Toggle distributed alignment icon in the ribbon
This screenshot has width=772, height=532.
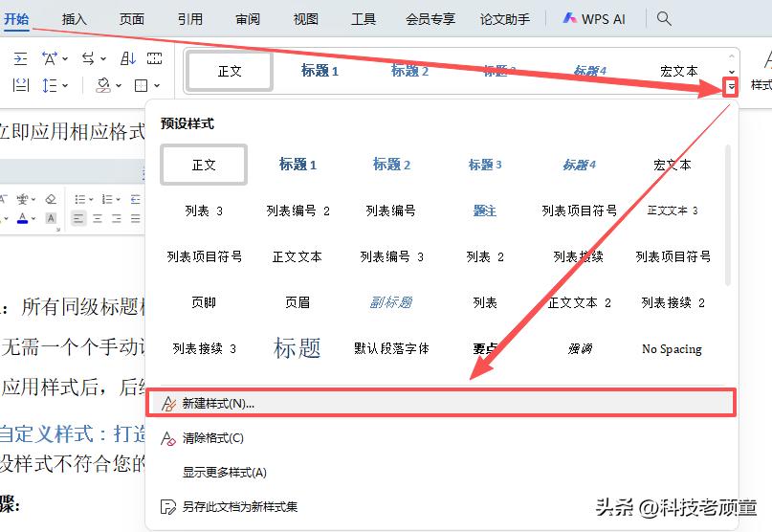coord(20,85)
